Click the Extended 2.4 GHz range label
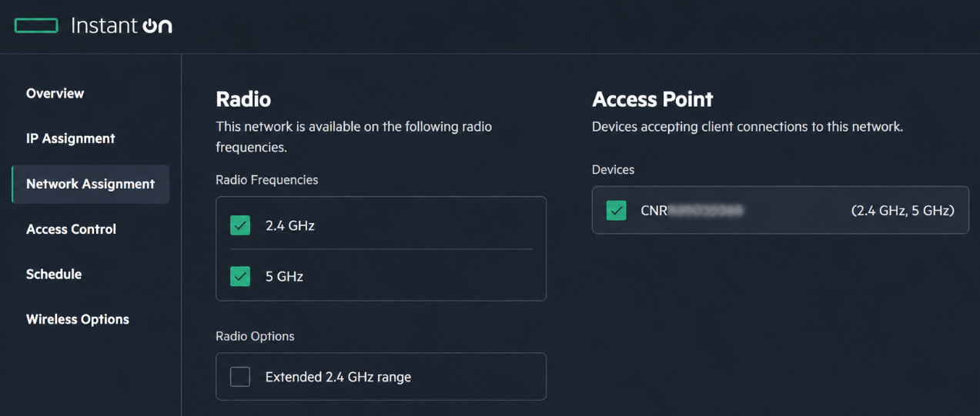The image size is (980, 416). (x=338, y=378)
